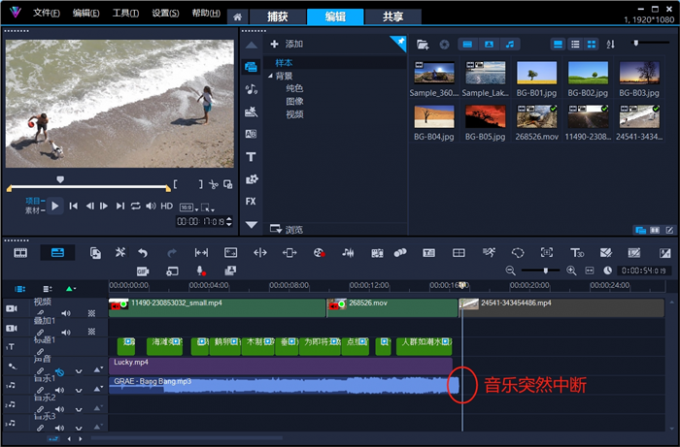
Task: Undo the last action
Action: click(x=143, y=253)
